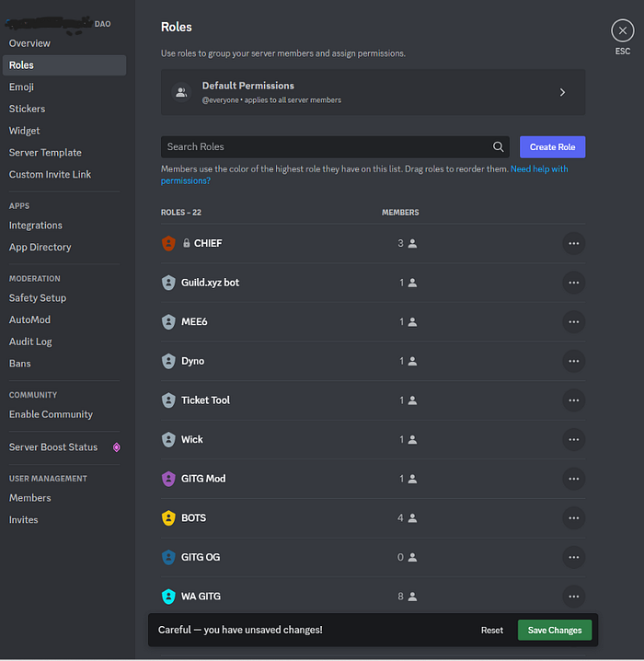Go to the Emoji settings section
This screenshot has height=661, width=644.
[x=21, y=87]
